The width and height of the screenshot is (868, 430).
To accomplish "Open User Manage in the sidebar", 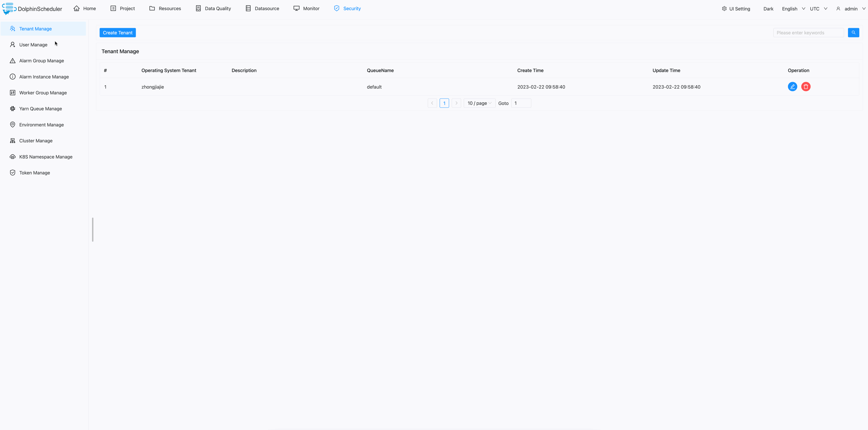I will (x=33, y=45).
